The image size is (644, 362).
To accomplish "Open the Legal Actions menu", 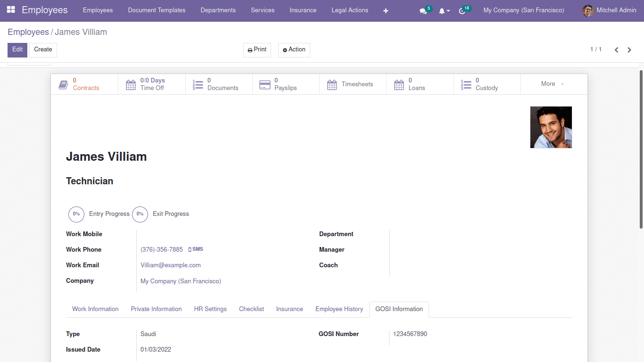I will click(349, 10).
